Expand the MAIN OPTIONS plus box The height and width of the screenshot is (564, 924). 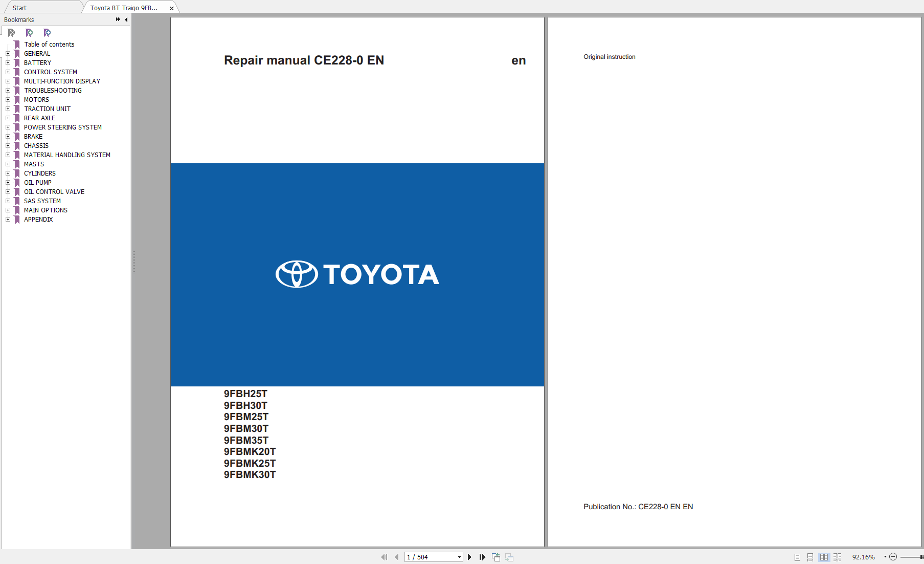[x=8, y=210]
